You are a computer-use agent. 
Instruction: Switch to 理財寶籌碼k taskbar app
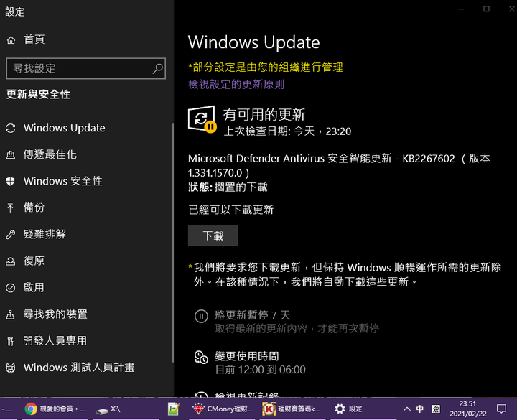[291, 409]
